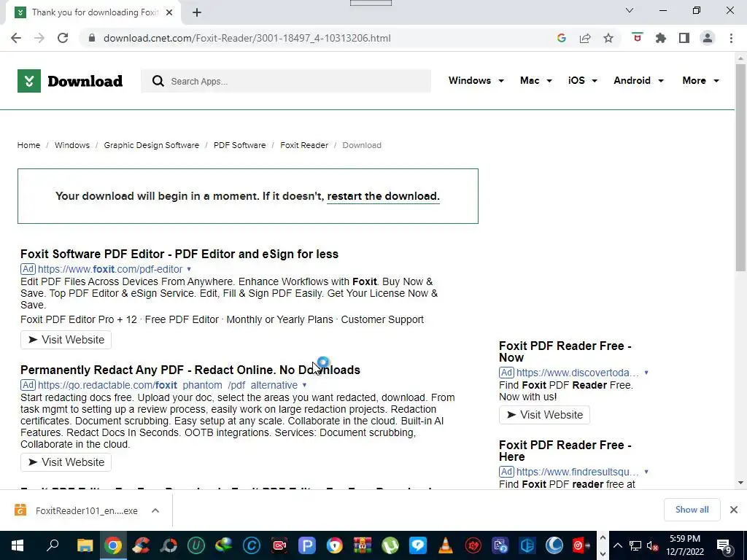Open Windows taskbar search
Screen dimensions: 747x560
53,545
